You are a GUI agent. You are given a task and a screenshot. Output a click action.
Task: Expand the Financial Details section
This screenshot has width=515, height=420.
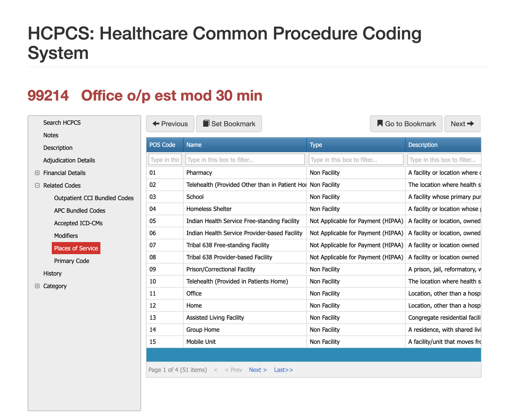click(37, 173)
